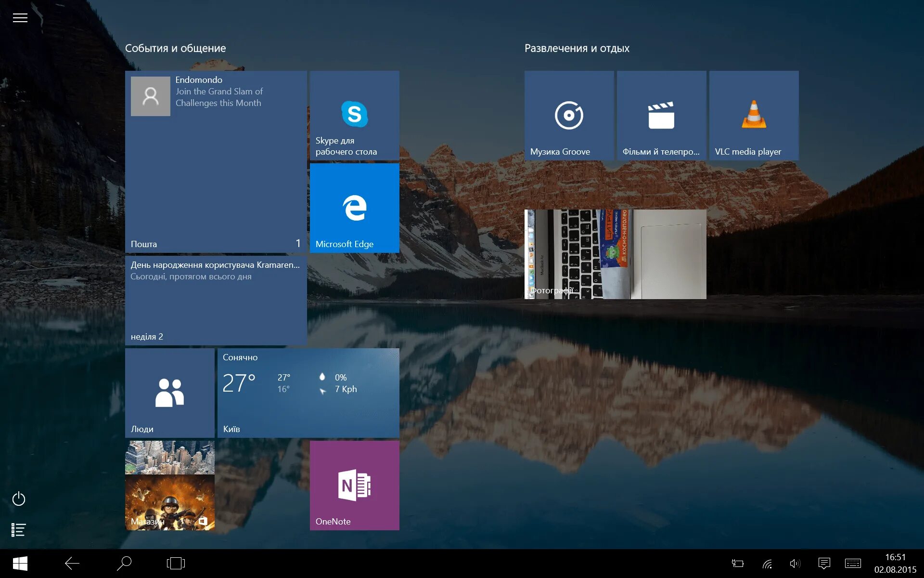Viewport: 924px width, 578px height.
Task: Open the Фотографії photos tile
Action: (x=615, y=254)
